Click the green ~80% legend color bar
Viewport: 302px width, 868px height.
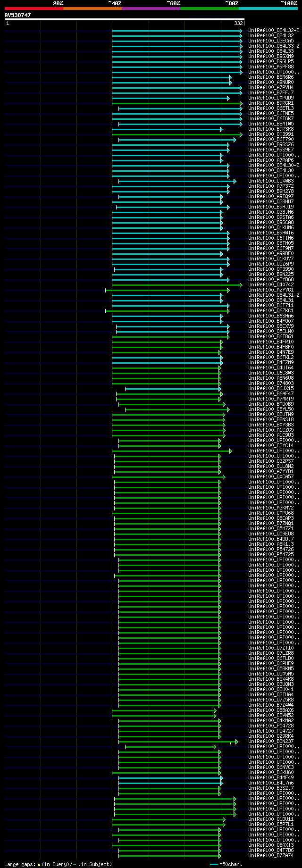coord(209,8)
